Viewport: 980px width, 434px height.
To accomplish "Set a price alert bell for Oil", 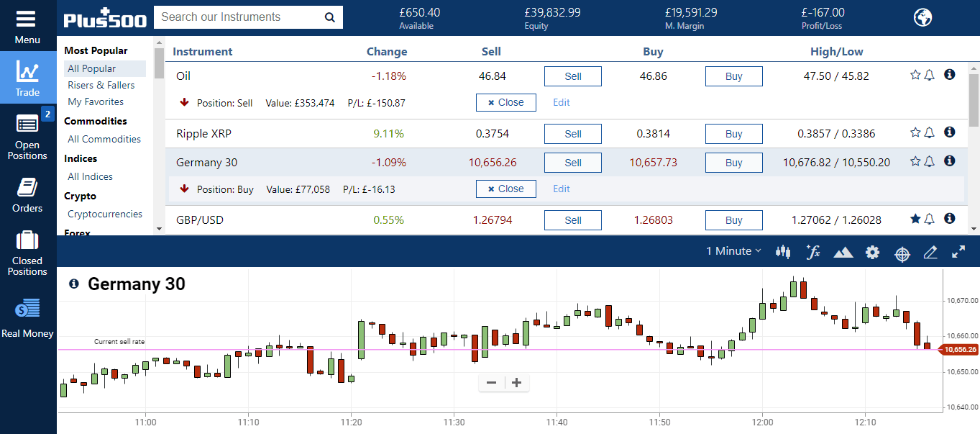I will 929,75.
